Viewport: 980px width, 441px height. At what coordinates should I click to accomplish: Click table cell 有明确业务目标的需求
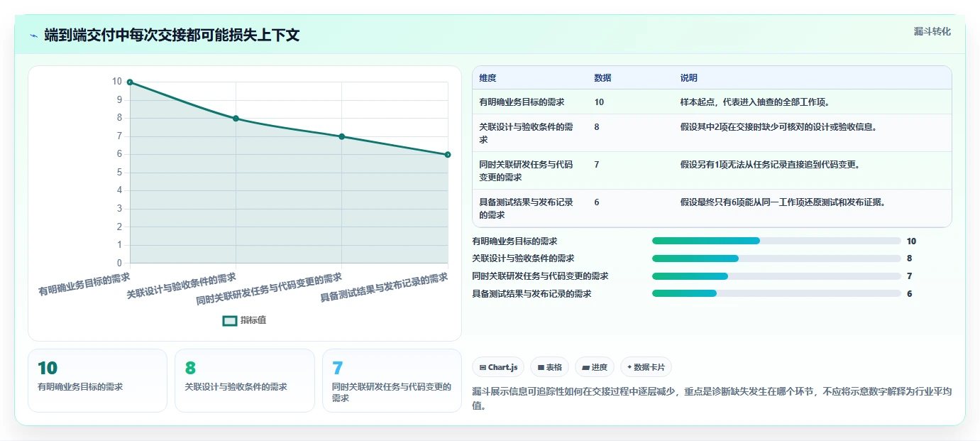(x=522, y=102)
